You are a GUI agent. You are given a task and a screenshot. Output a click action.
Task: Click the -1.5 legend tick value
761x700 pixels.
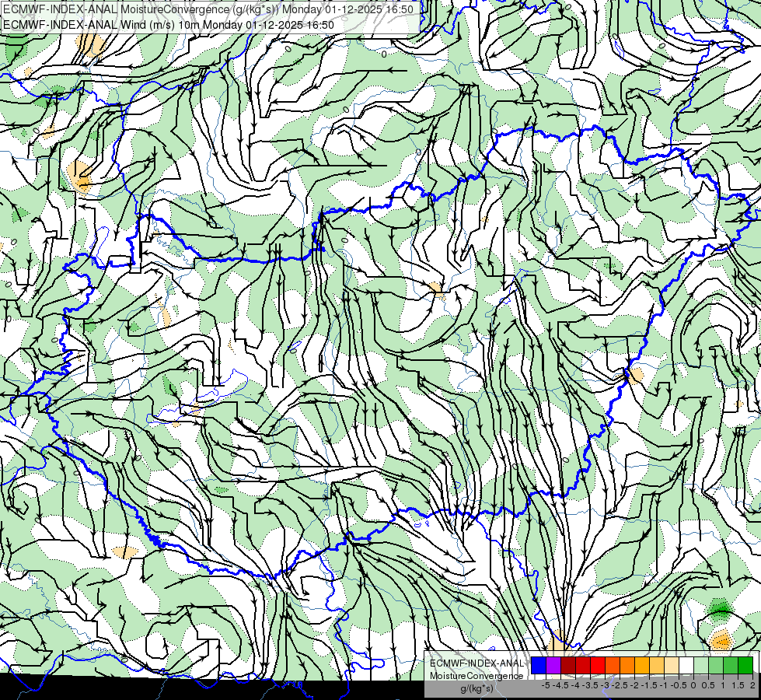[x=649, y=685]
